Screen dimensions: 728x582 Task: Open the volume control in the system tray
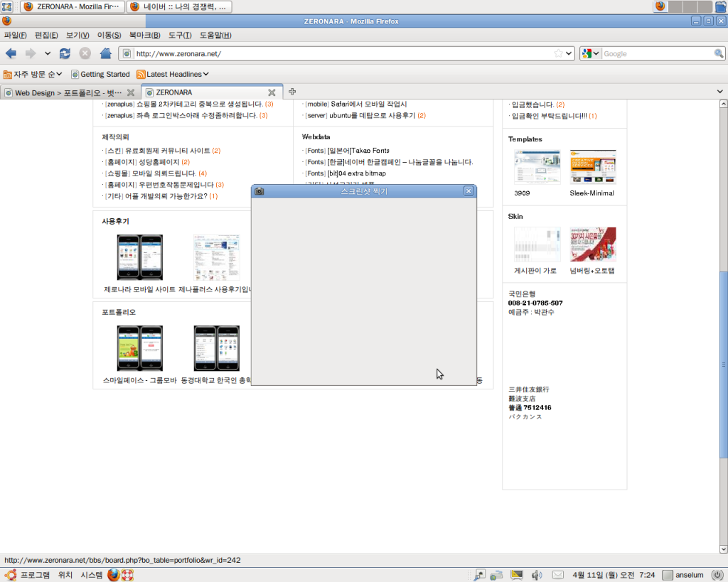point(537,575)
